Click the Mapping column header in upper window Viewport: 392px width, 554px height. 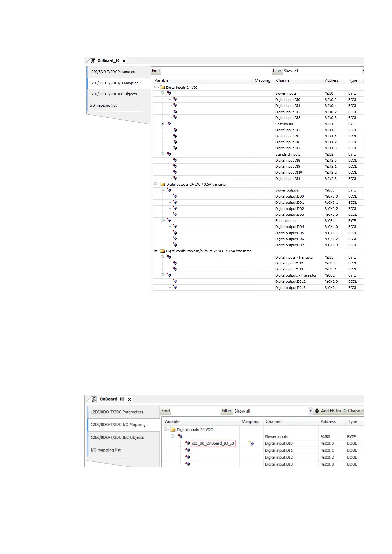point(262,80)
